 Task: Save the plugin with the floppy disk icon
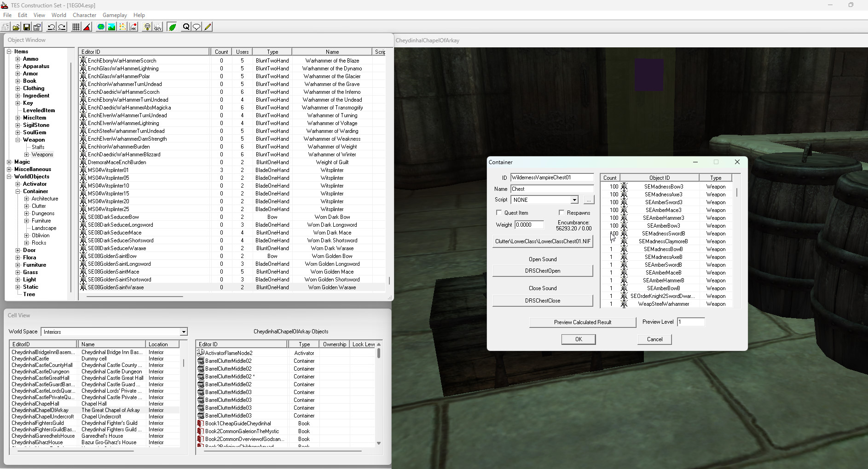pyautogui.click(x=27, y=27)
